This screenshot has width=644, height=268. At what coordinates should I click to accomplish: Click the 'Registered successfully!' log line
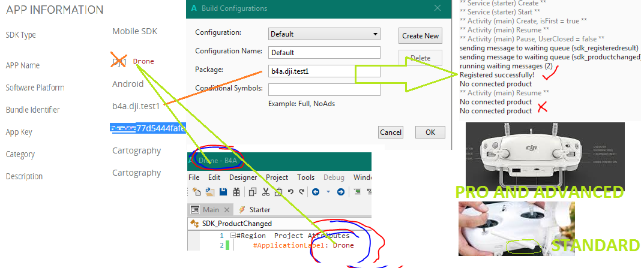(x=497, y=75)
